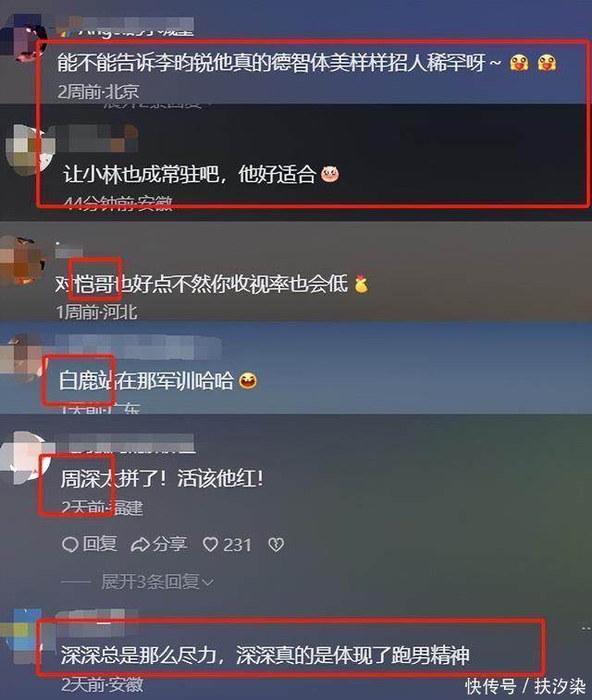This screenshot has height=700, width=592.
Task: Click the 回复 text label
Action: 100,545
